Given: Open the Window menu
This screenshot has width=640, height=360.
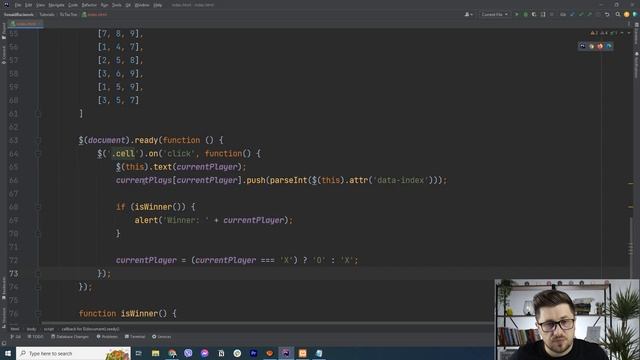Looking at the screenshot, I should click(142, 5).
